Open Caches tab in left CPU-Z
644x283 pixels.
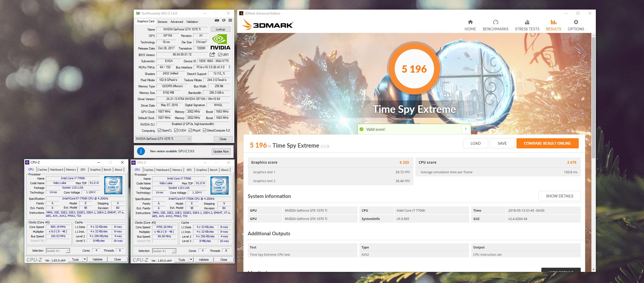tap(43, 170)
